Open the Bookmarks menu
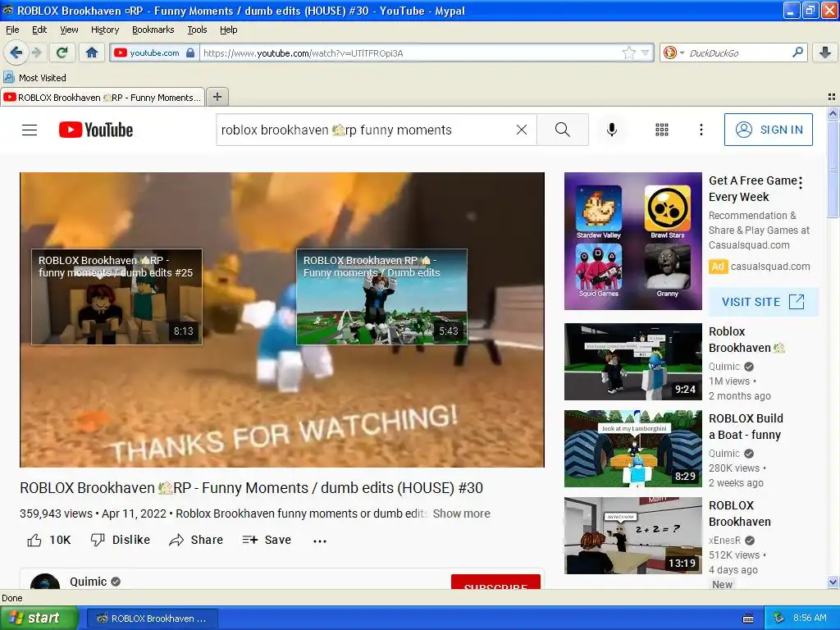This screenshot has height=630, width=840. [153, 30]
